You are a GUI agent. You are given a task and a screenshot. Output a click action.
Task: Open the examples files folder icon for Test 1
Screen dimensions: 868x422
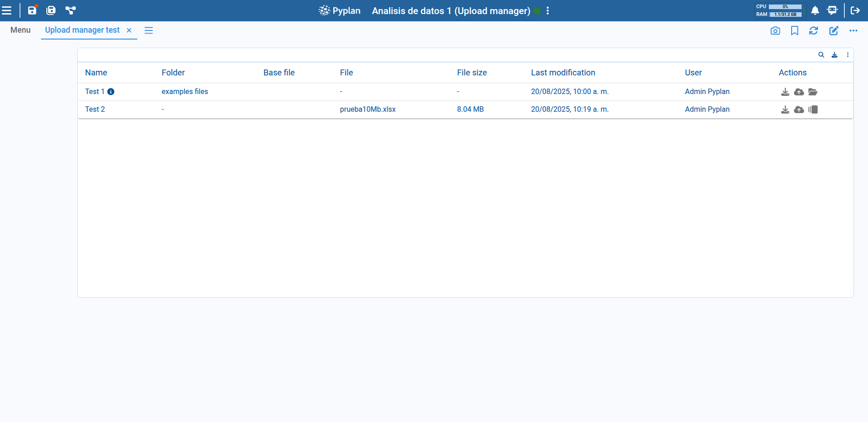[813, 92]
